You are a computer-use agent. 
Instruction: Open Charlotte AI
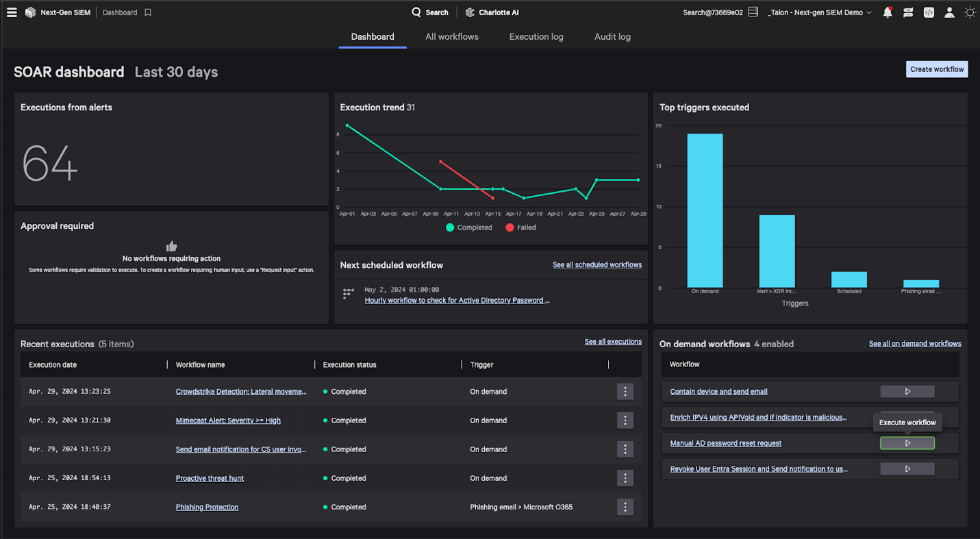[x=492, y=12]
